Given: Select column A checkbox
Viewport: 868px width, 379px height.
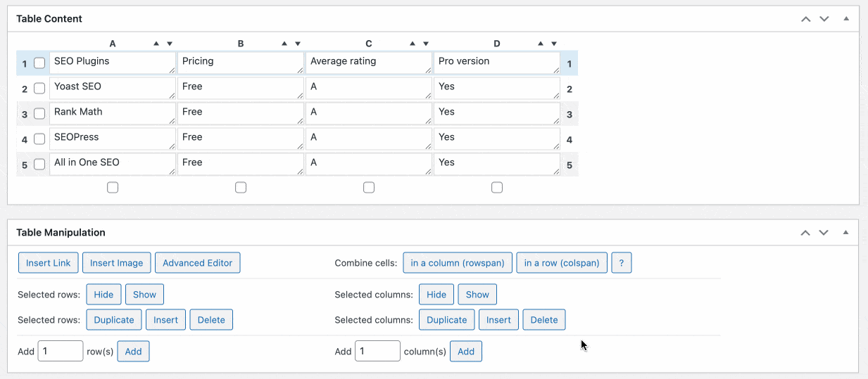Looking at the screenshot, I should click(113, 188).
